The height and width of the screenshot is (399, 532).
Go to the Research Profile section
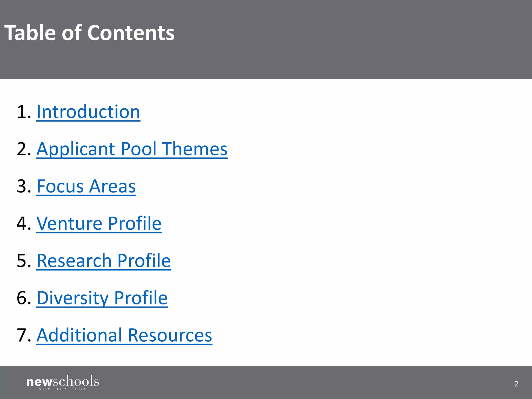104,261
